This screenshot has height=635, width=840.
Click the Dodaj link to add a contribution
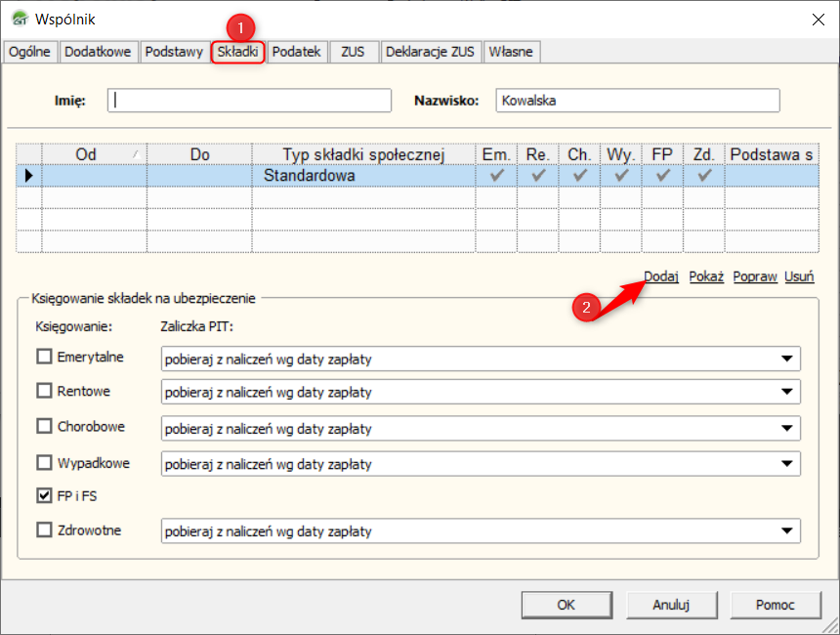(661, 276)
